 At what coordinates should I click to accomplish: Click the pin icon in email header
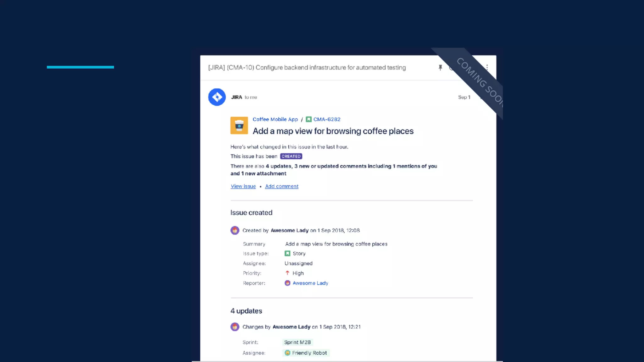click(440, 68)
